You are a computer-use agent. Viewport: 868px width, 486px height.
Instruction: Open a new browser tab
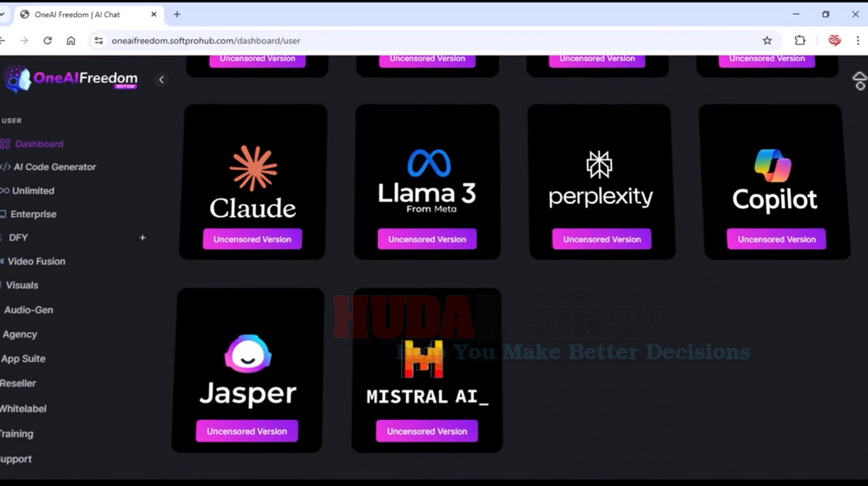tap(177, 15)
